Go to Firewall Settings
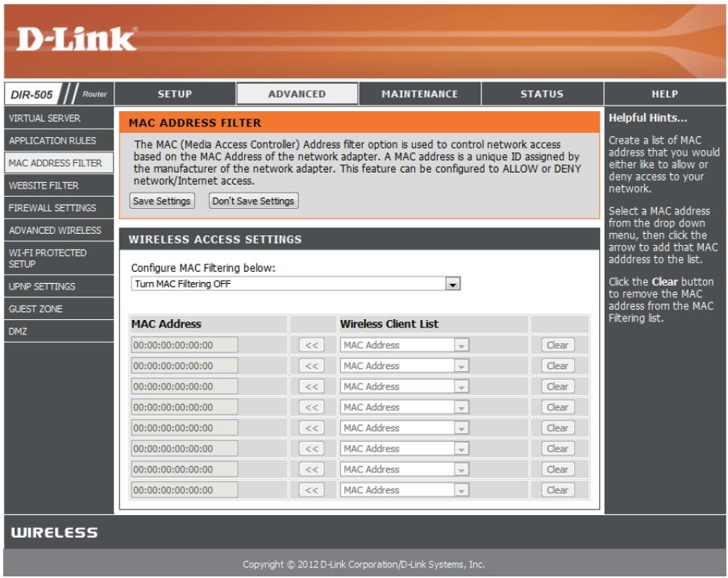728x578 pixels. point(59,207)
